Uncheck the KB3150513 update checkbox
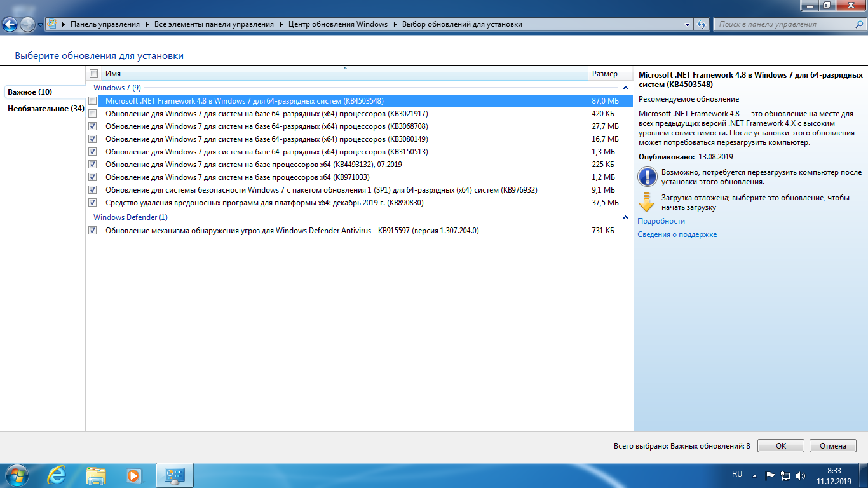 (x=93, y=152)
